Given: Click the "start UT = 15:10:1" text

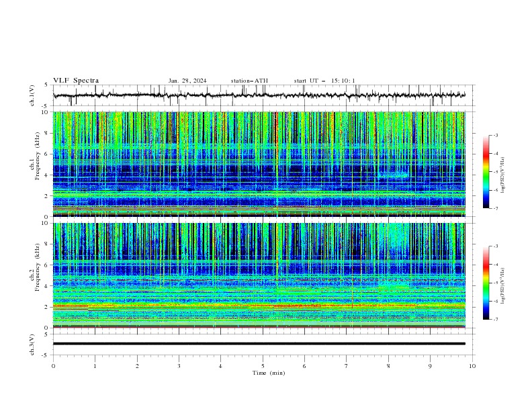Looking at the screenshot, I should 324,81.
